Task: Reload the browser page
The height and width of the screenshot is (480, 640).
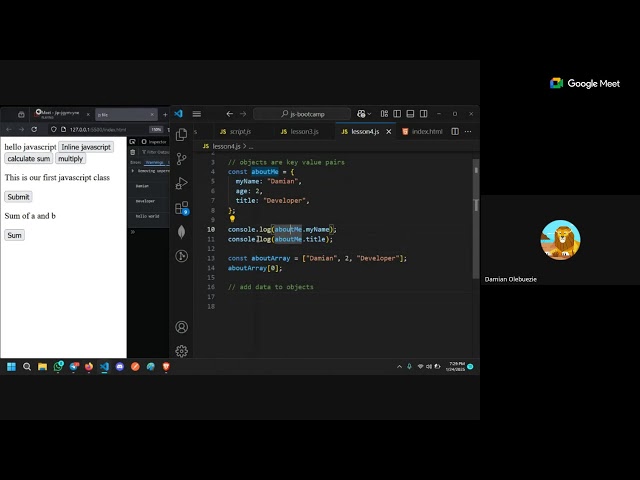Action: (34, 129)
